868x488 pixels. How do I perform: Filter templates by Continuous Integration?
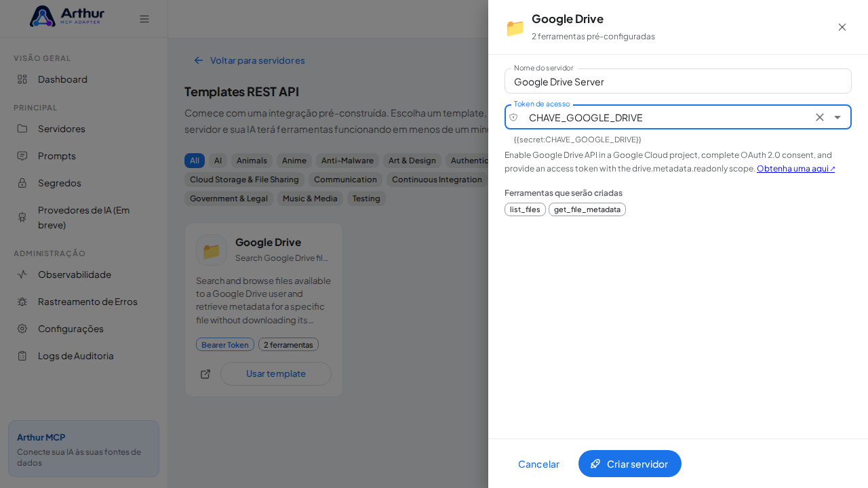coord(437,180)
